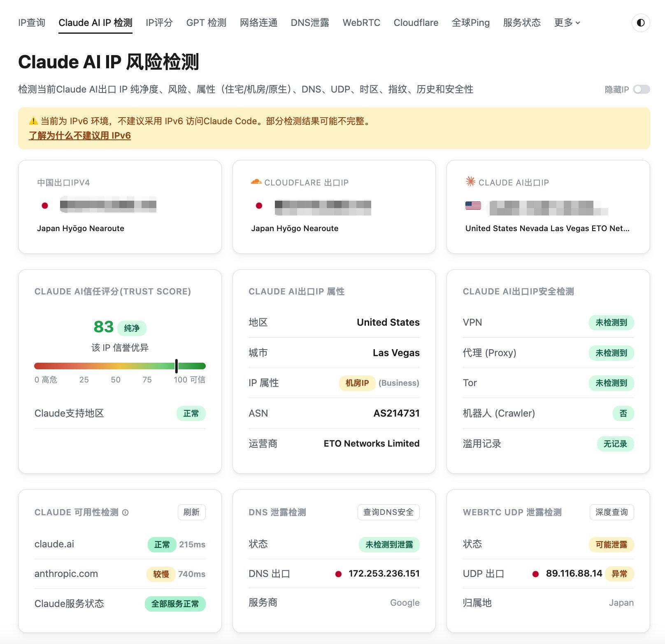
Task: Click the Japan flag dot under Cloudflare 出口IP
Action: point(259,206)
